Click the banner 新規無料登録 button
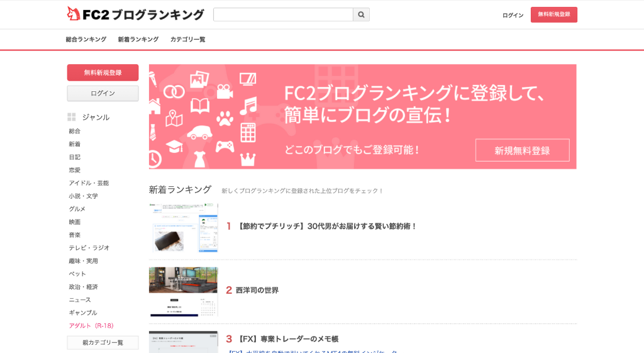 click(x=523, y=150)
